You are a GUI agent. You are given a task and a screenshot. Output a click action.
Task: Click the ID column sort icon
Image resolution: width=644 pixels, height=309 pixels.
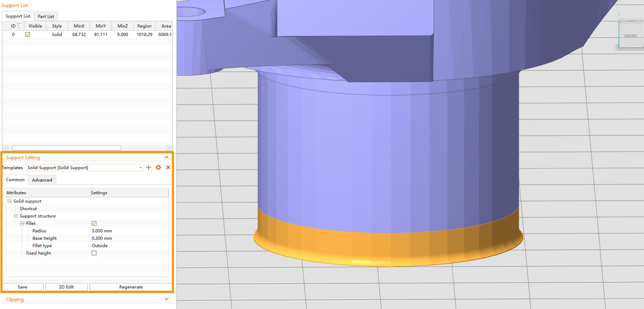click(x=19, y=26)
